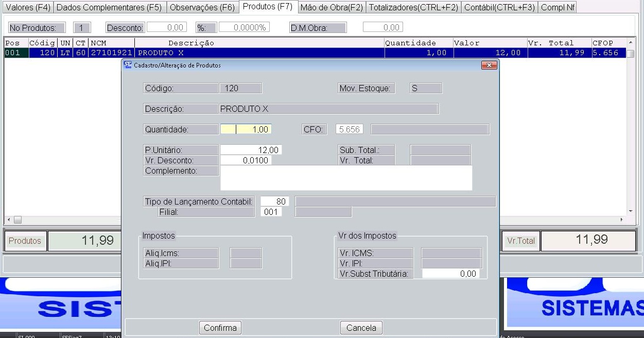Click the dialog title bar application icon
Viewport: 644px width, 338px height.
pyautogui.click(x=128, y=65)
